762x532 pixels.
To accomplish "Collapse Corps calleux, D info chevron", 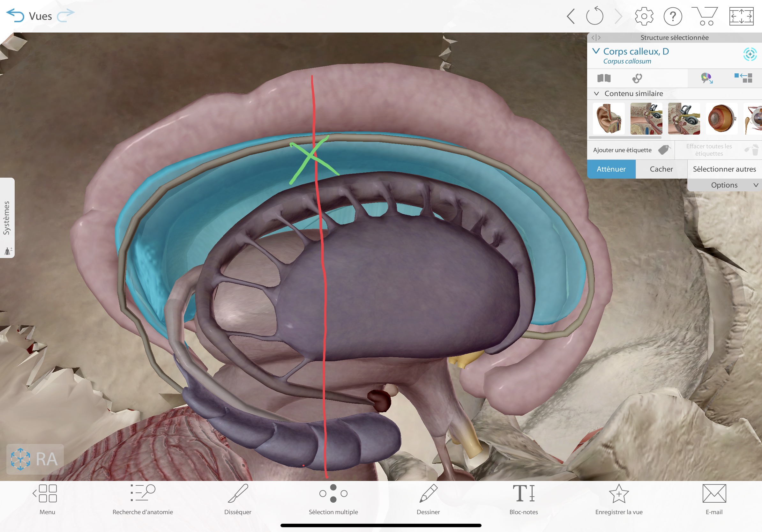I will pos(596,51).
